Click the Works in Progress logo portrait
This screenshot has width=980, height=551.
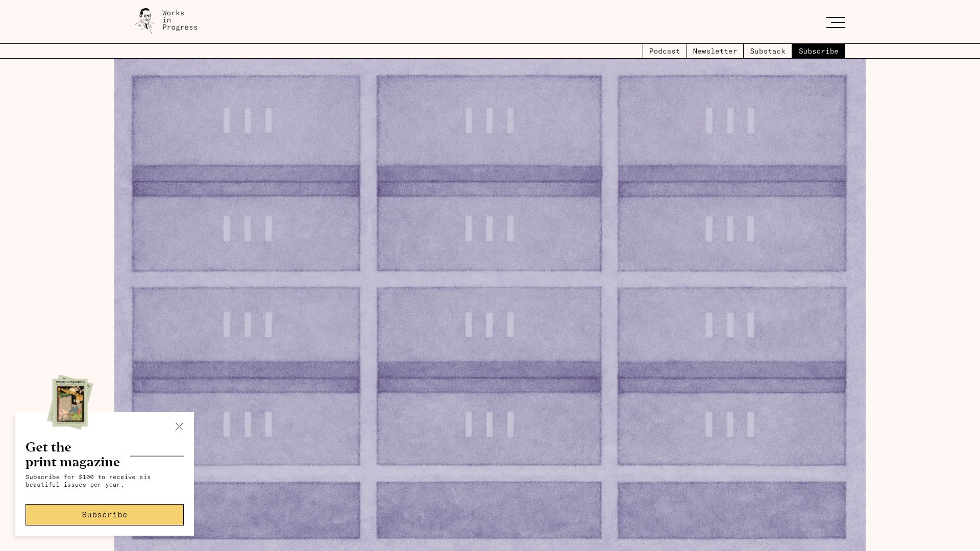145,20
